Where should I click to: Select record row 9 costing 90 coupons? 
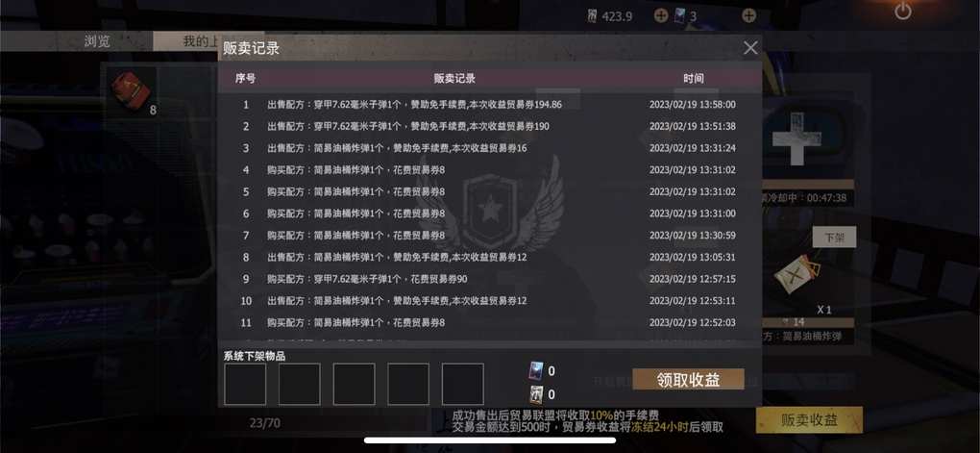tap(489, 279)
